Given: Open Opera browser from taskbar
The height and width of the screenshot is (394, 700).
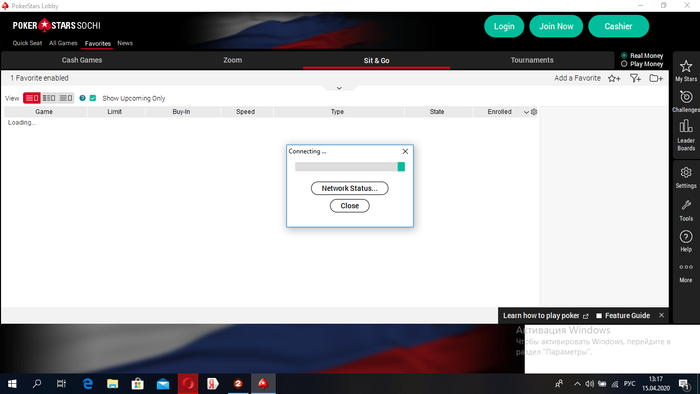Looking at the screenshot, I should tap(188, 383).
